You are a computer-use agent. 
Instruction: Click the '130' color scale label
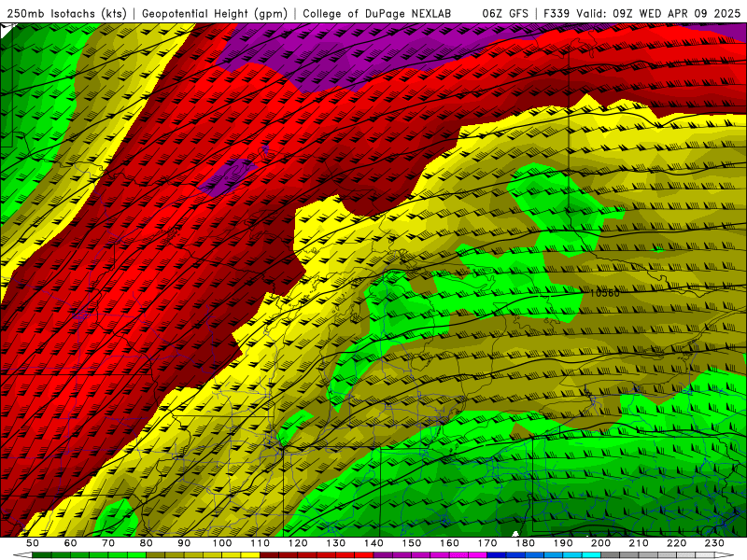[x=336, y=543]
